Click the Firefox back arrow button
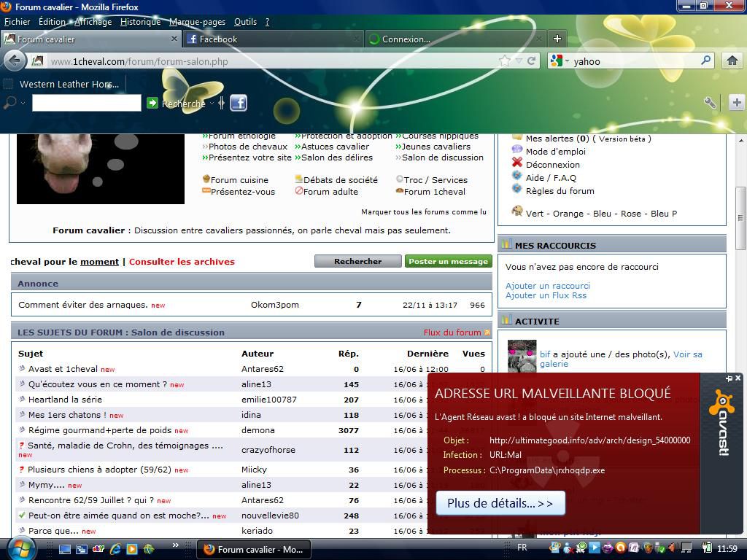The image size is (747, 560). coord(14,61)
